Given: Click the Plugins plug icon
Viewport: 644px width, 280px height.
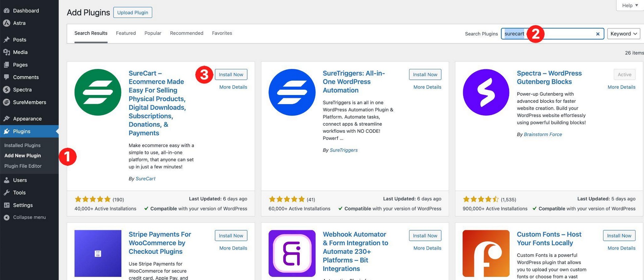Looking at the screenshot, I should [7, 131].
